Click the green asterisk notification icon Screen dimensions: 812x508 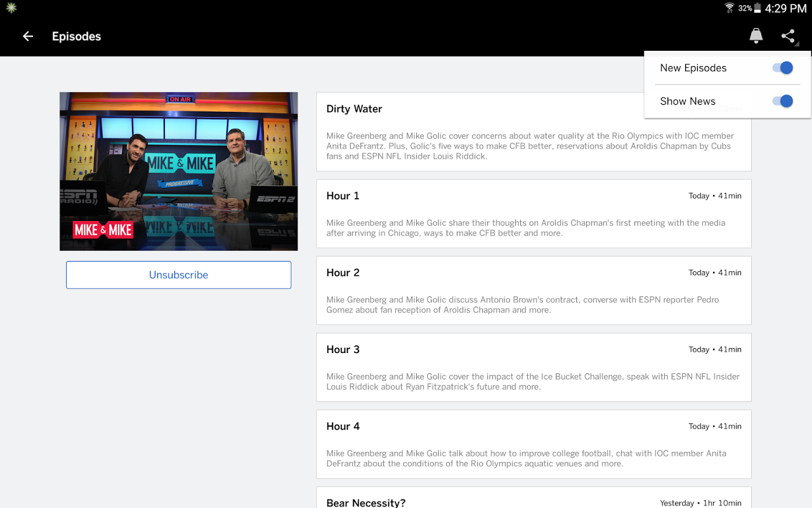coord(11,8)
